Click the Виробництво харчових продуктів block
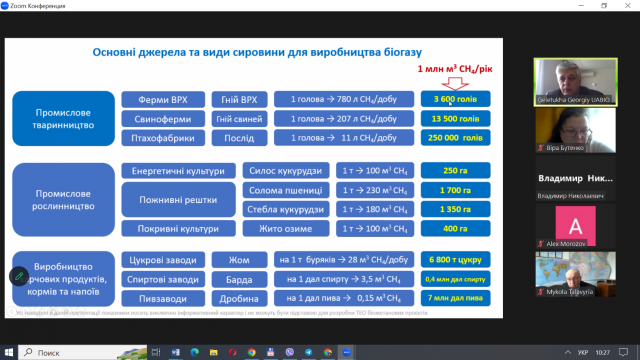640x360 pixels. coord(64,279)
